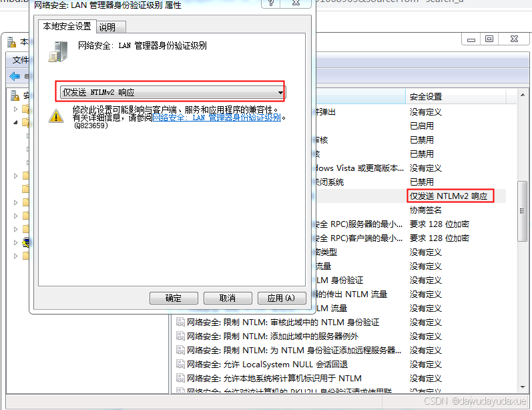
Task: Maximize the local security policy window
Action: click(489, 39)
